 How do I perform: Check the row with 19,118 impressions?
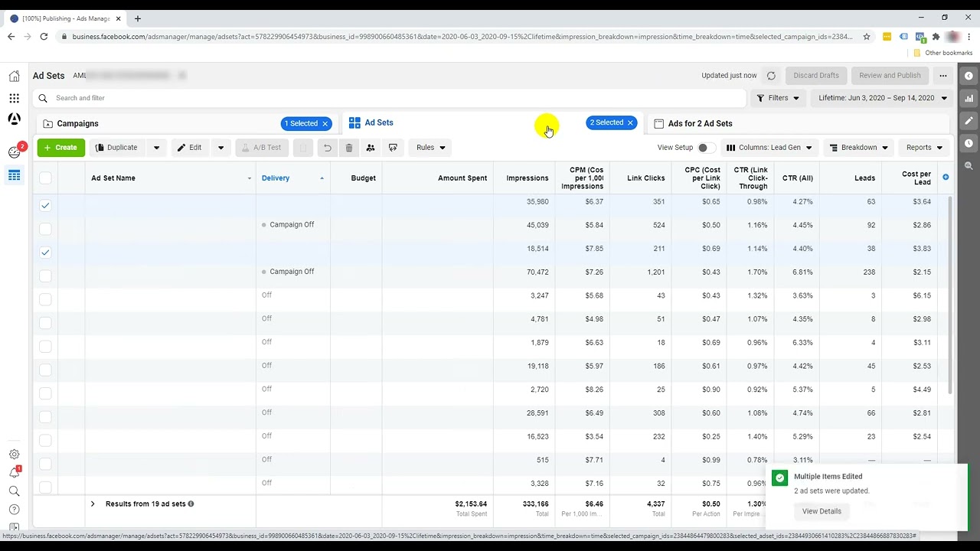click(x=45, y=370)
